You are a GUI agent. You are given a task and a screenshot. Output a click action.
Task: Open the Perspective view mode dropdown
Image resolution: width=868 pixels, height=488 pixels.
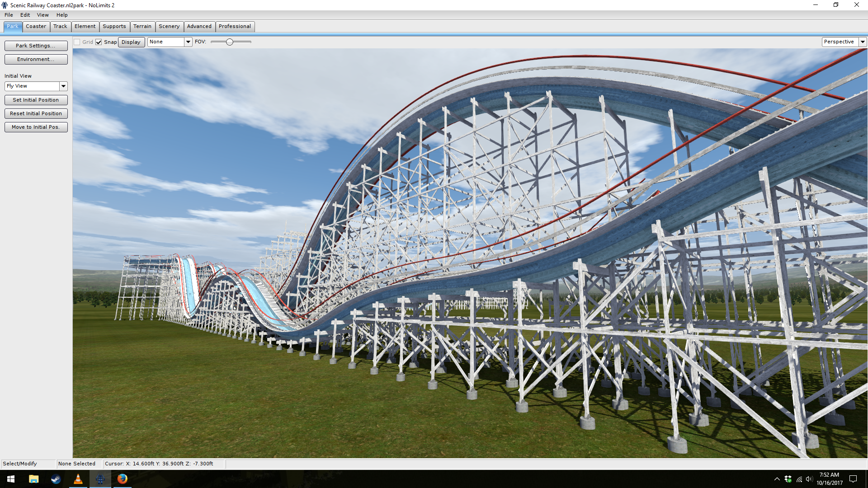(x=862, y=42)
